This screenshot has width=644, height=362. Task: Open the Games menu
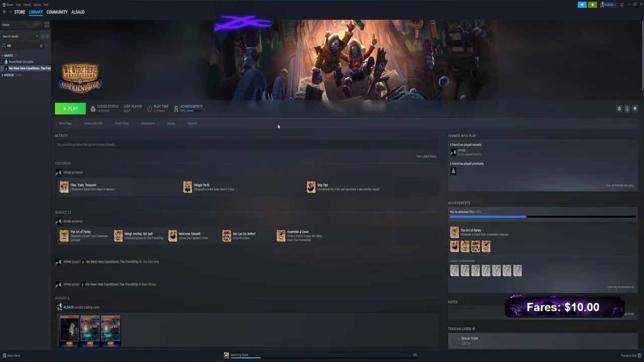pos(37,5)
